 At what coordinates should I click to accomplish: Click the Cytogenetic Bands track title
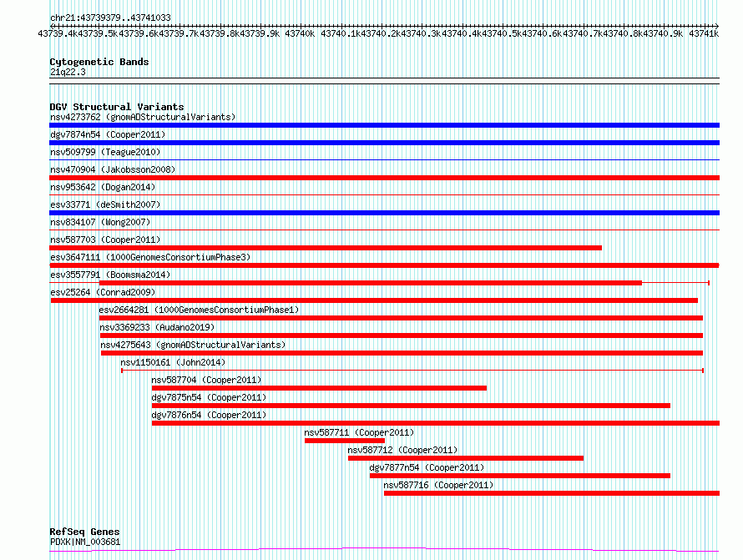click(99, 62)
